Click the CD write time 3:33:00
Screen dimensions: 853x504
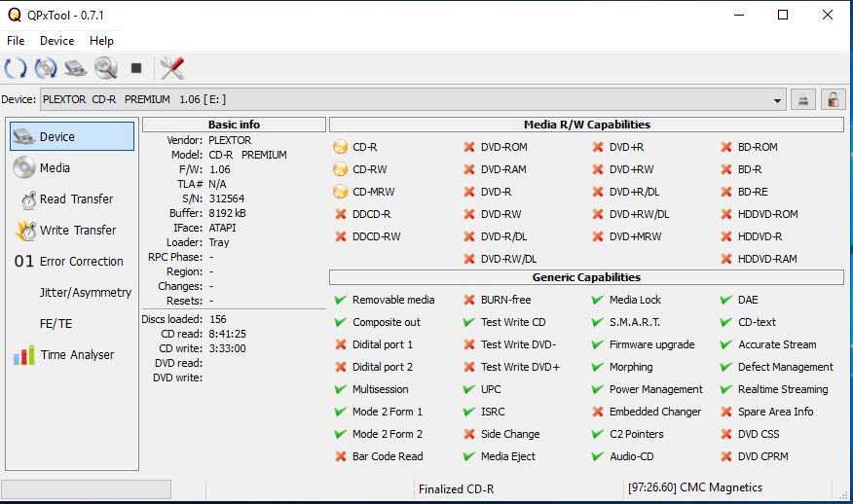click(x=228, y=348)
